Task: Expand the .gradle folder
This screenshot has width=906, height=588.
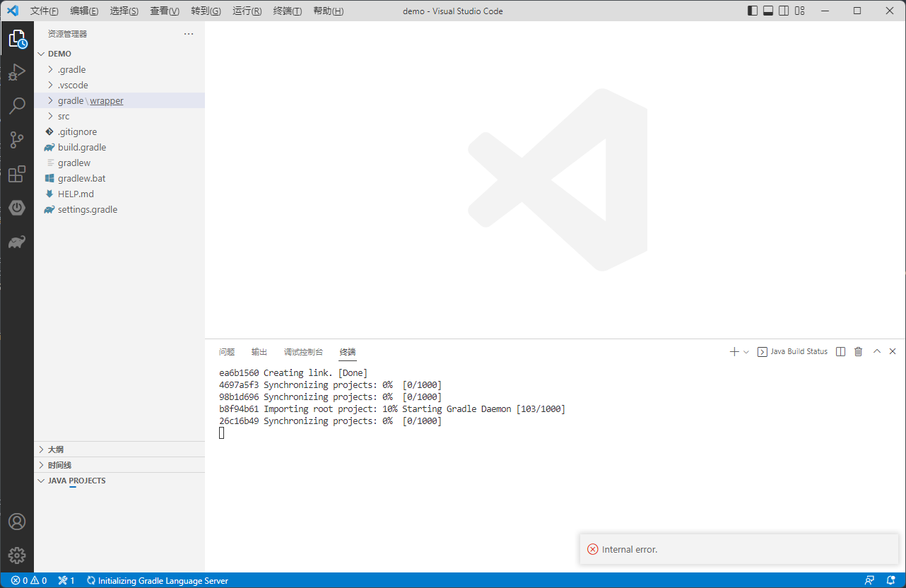Action: 119,69
